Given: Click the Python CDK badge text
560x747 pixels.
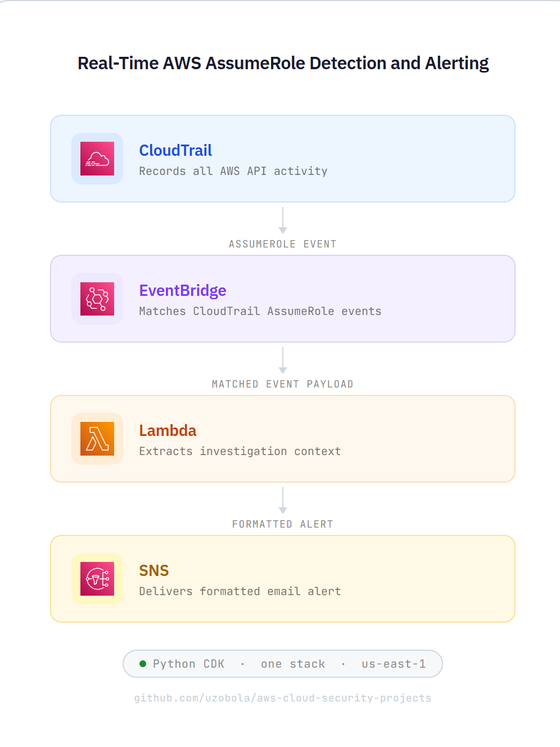Looking at the screenshot, I should 189,664.
